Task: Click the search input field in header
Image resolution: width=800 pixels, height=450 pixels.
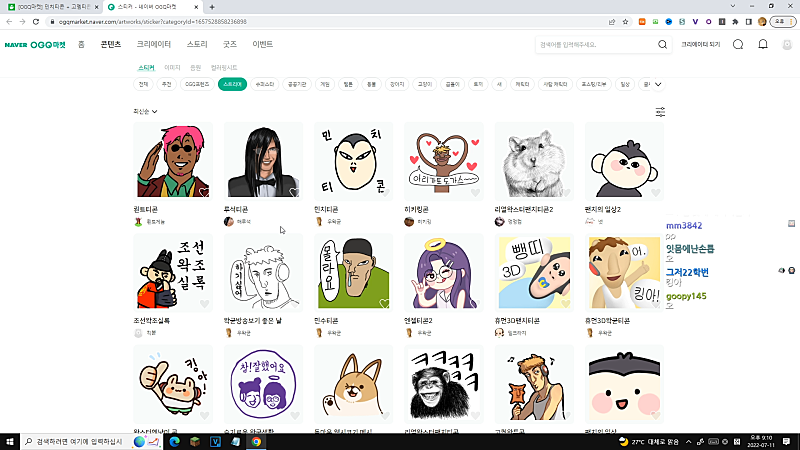Action: tap(595, 45)
